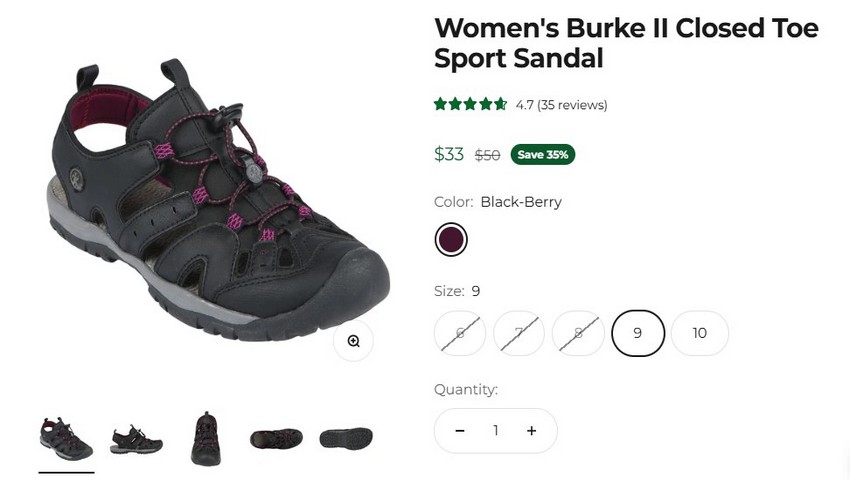Choose the crossed-out size 6 option
The height and width of the screenshot is (480, 850).
(460, 333)
